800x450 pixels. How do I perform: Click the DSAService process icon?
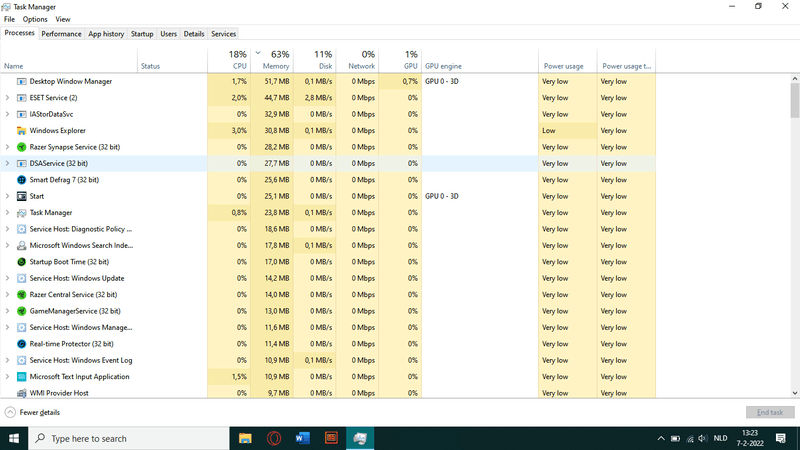click(x=21, y=163)
